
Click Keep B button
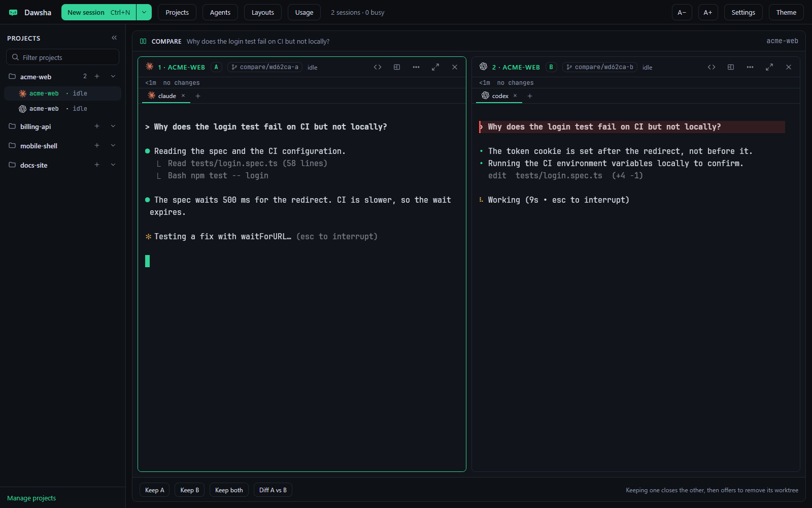point(190,490)
